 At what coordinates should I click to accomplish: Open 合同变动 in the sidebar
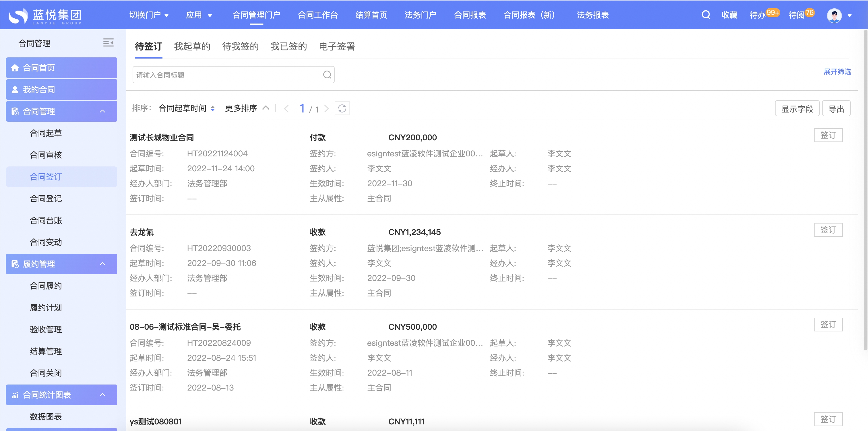(46, 242)
